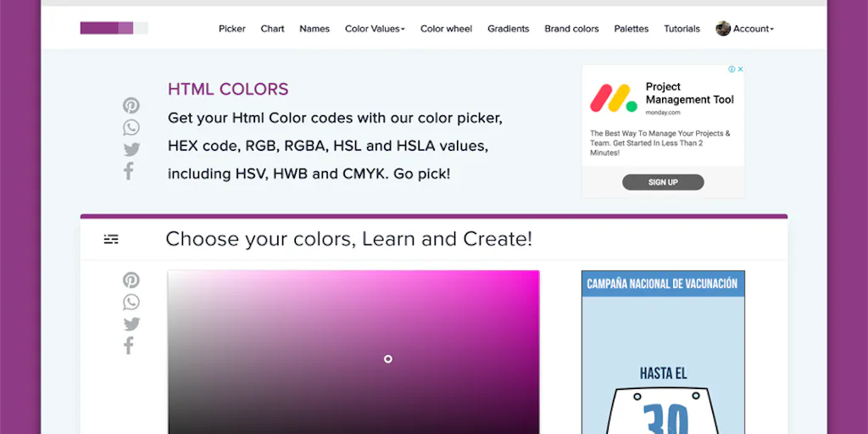868x434 pixels.
Task: Share on Twitter beside the color picker
Action: coord(131,324)
